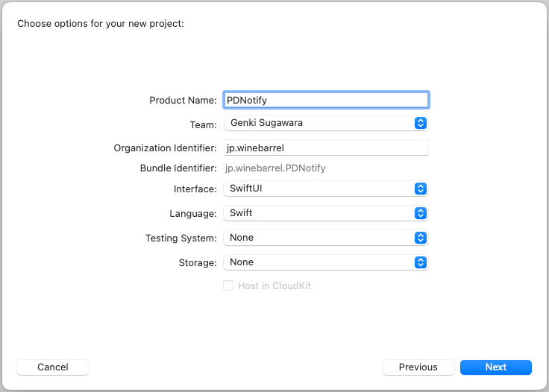Click the Host in CloudKit label text

tap(274, 286)
